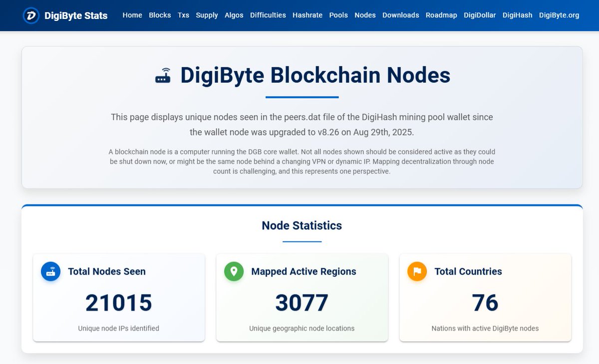Click the orange flag icon on Total Countries

417,271
